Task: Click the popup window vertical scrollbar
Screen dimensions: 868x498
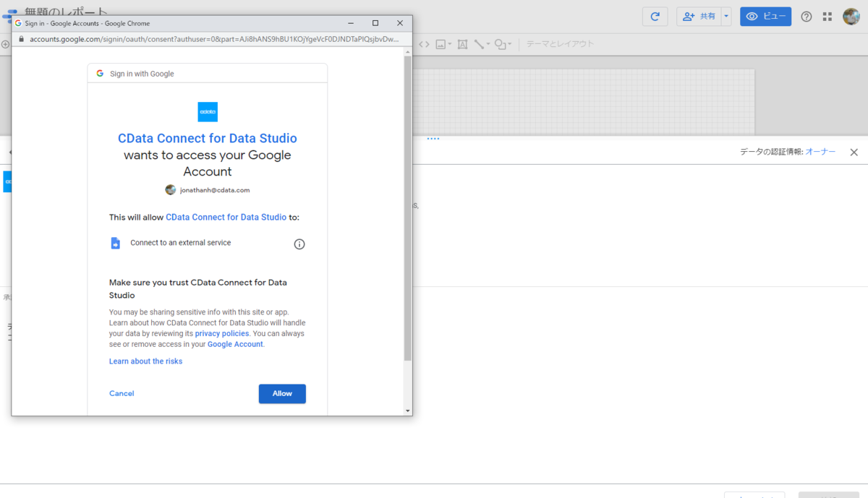Action: (407, 208)
